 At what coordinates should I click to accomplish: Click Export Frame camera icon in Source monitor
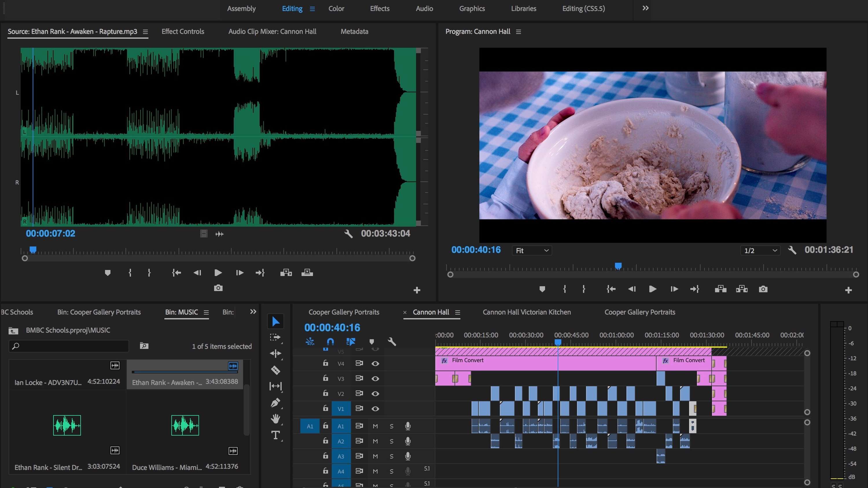[218, 288]
